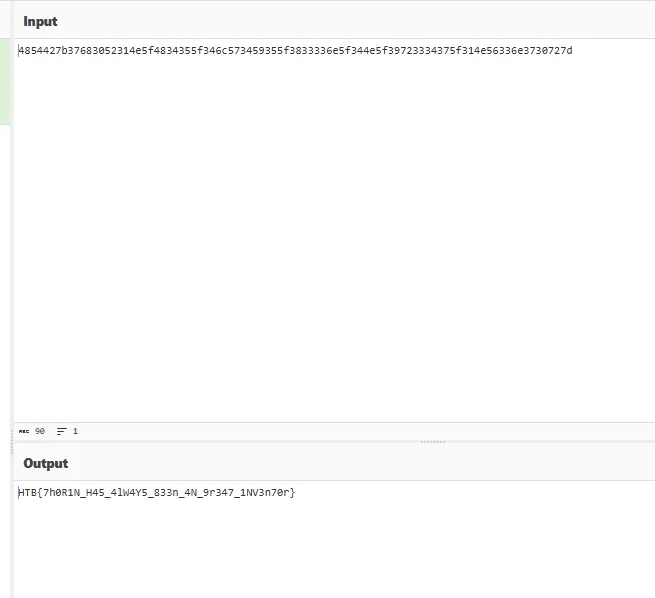Viewport: 655px width, 598px height.
Task: Click the green recipe strip at left edge
Action: 5,80
